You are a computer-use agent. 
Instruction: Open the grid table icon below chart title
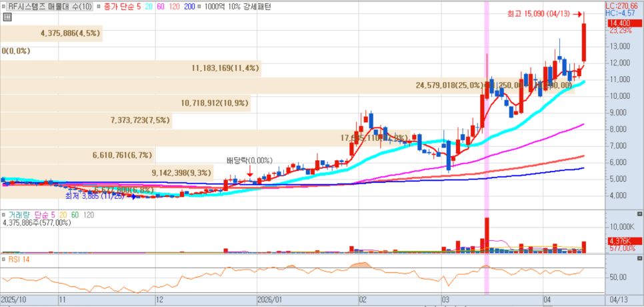click(x=7, y=17)
